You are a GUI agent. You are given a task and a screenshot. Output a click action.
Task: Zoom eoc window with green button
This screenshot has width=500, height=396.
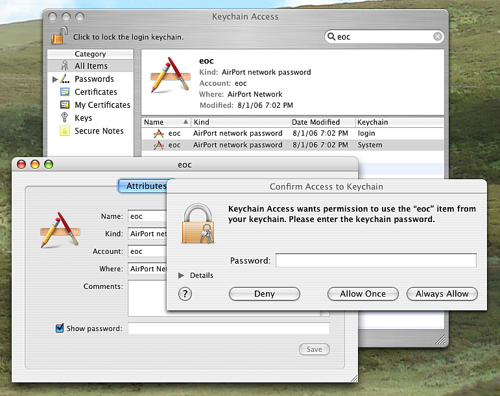49,164
